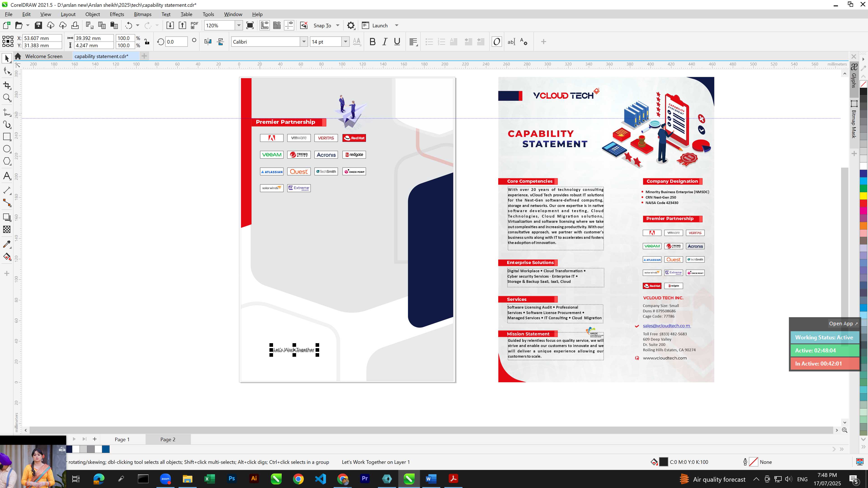868x488 pixels.
Task: Click the X position input field
Action: [42, 38]
